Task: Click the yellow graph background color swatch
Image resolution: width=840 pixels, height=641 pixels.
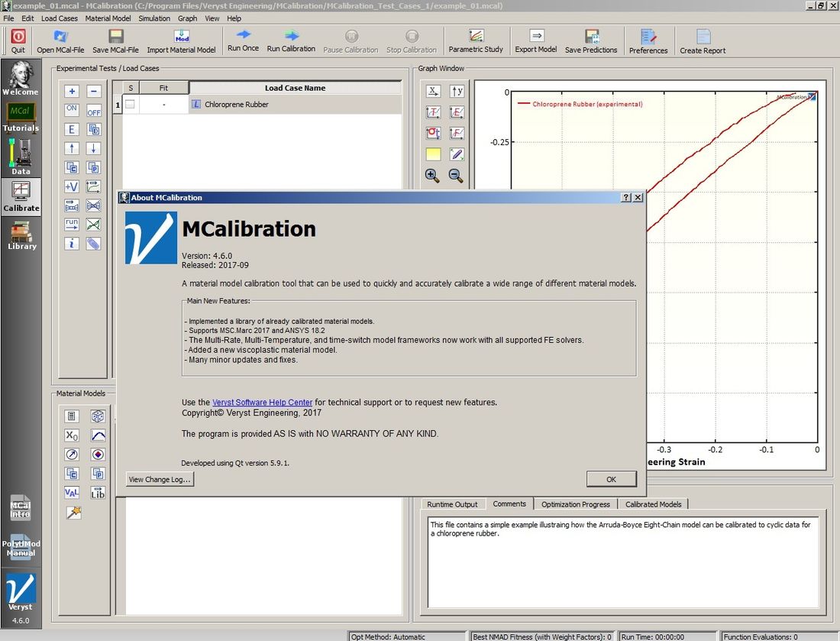Action: click(433, 154)
